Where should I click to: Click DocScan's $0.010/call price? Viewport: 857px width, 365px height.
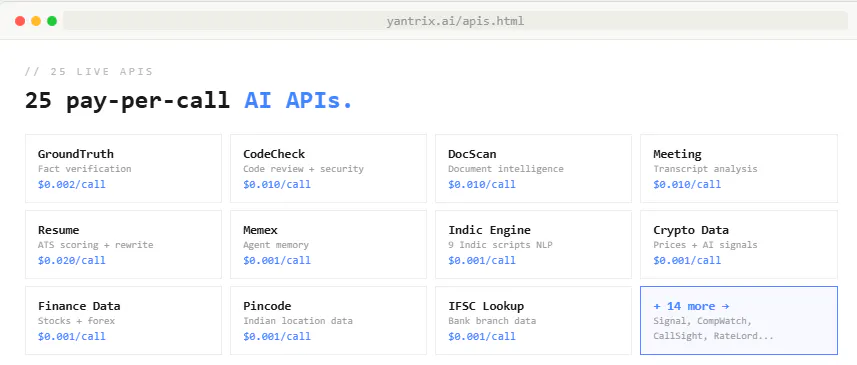pos(482,184)
